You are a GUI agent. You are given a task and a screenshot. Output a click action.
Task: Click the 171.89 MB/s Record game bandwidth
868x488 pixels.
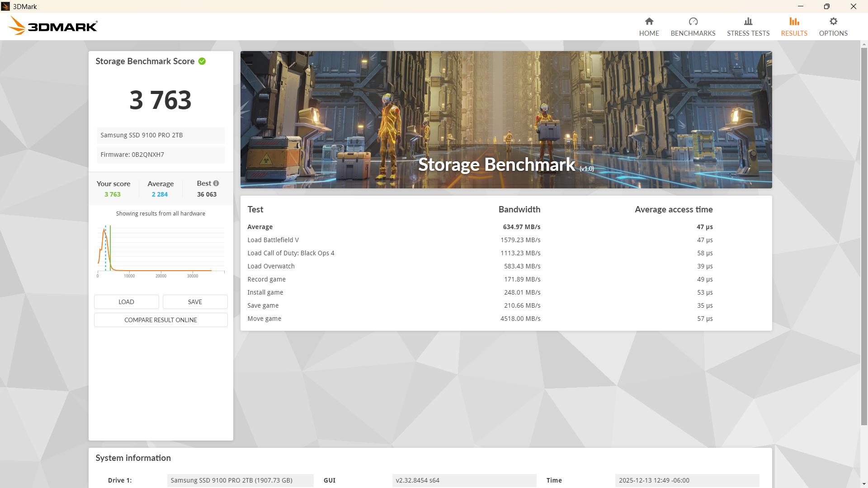pyautogui.click(x=522, y=279)
